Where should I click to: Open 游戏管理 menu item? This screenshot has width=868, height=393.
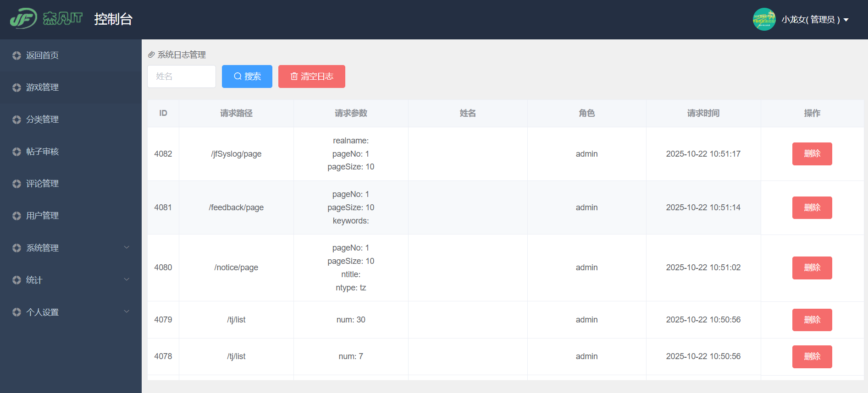tap(71, 87)
